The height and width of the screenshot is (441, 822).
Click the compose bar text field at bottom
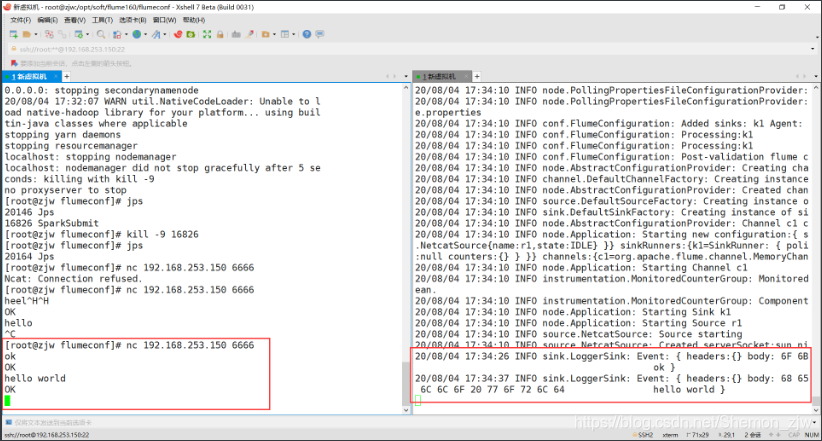click(409, 423)
